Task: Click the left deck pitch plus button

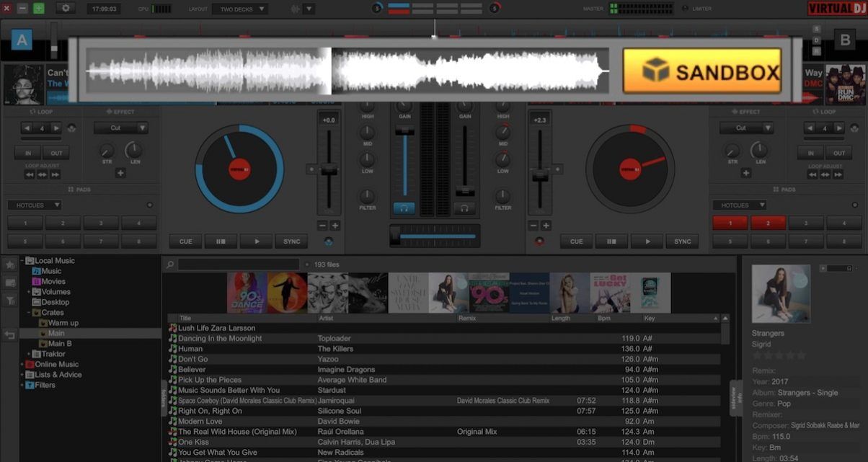Action: coord(335,226)
